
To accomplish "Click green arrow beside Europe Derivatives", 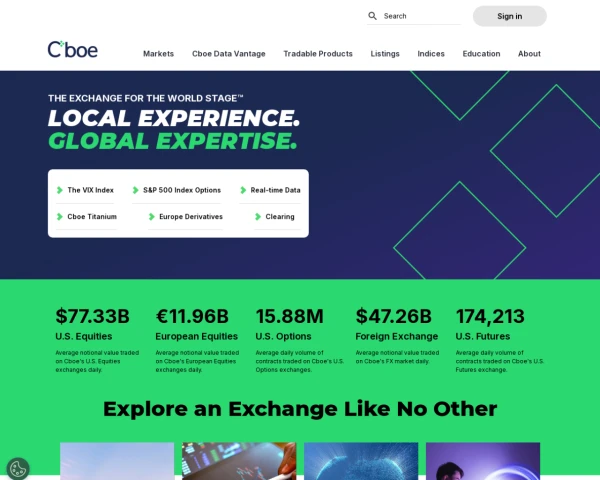I will [152, 217].
